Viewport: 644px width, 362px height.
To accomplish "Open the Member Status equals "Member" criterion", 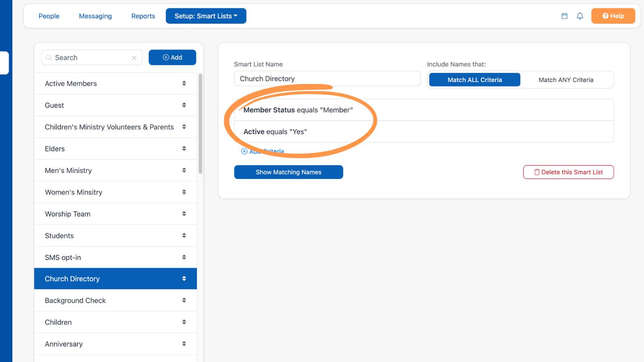I will pyautogui.click(x=424, y=110).
